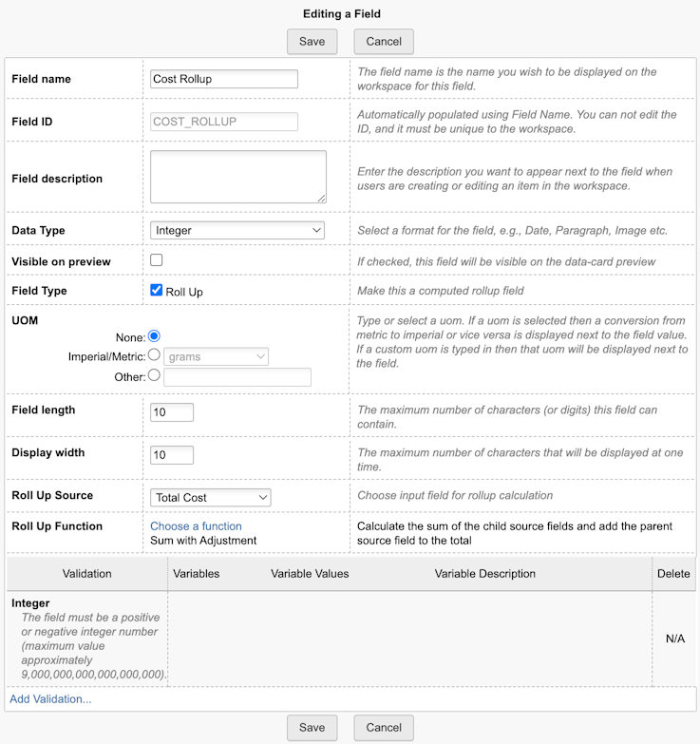Click the Field length input
The image size is (700, 744).
click(172, 411)
